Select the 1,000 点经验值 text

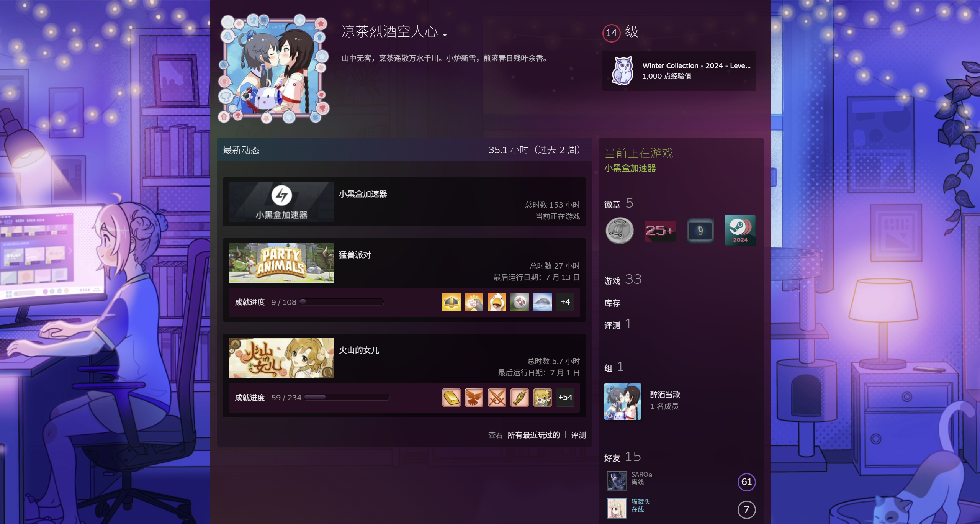[667, 76]
